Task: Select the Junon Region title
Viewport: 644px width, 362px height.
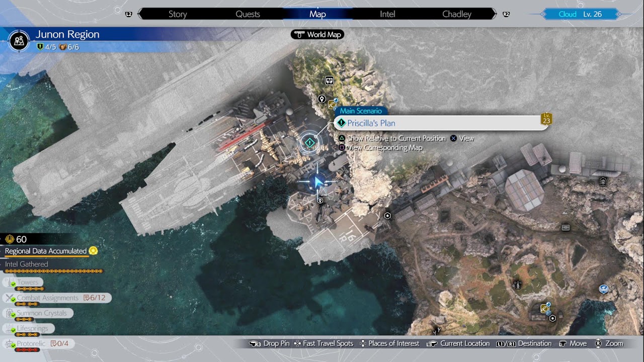Action: click(x=67, y=34)
